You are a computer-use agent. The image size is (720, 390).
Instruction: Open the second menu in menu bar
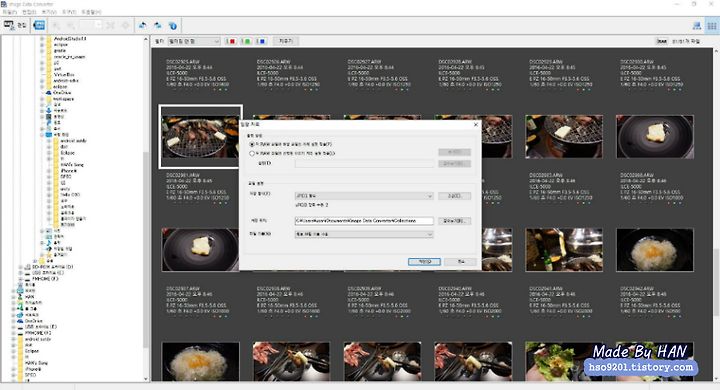click(x=29, y=12)
